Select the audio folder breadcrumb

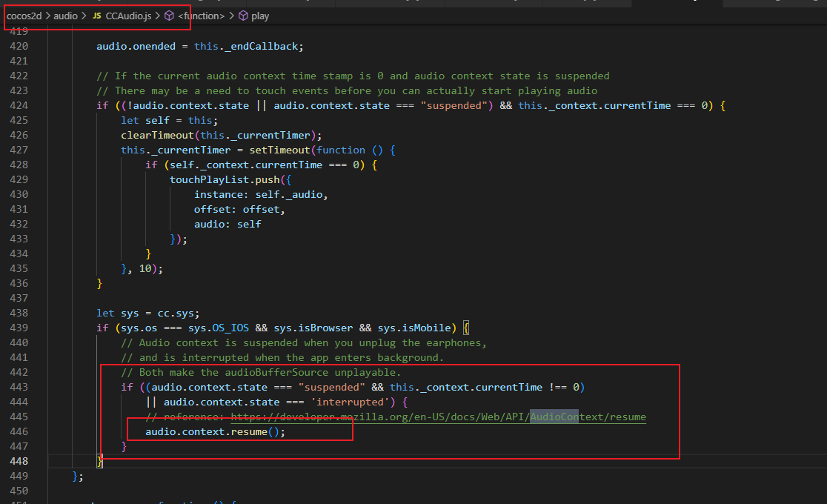click(65, 16)
